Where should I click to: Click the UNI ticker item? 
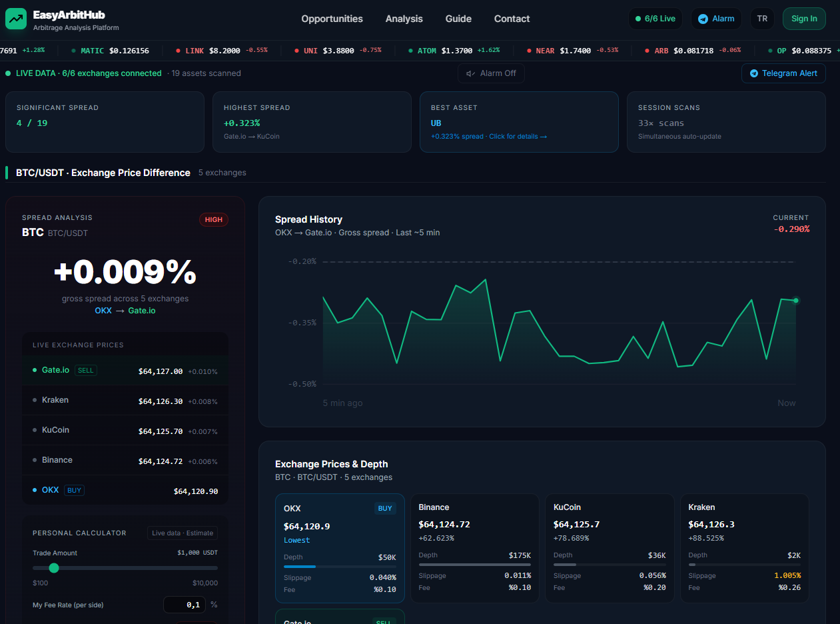tap(338, 51)
